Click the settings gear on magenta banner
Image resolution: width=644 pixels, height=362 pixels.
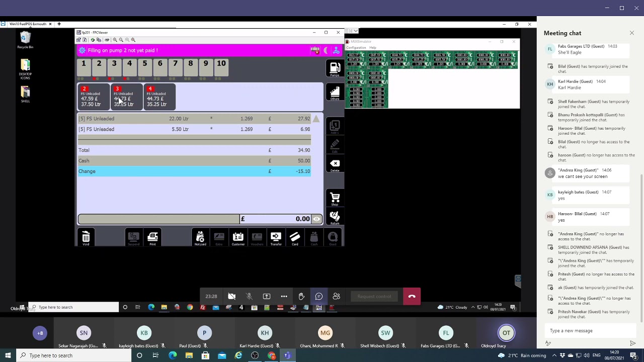click(x=82, y=50)
